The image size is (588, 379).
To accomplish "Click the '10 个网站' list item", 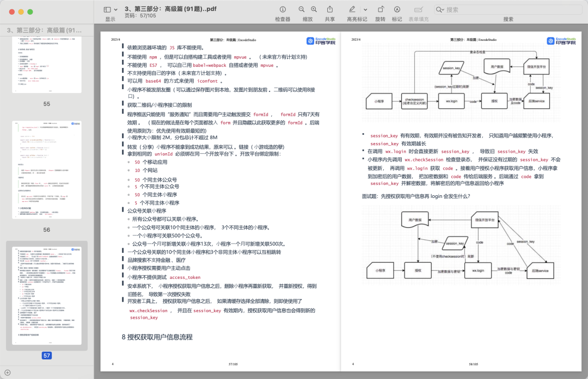I will (x=146, y=170).
